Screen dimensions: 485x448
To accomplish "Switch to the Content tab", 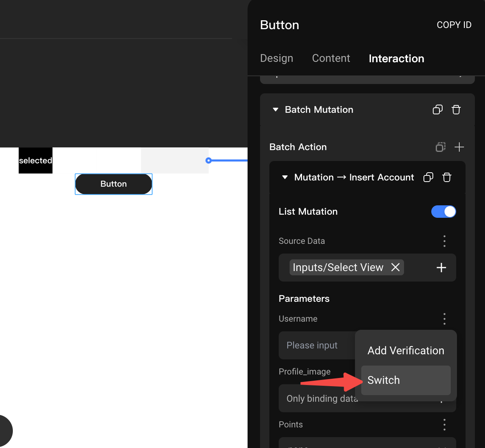I will 331,58.
